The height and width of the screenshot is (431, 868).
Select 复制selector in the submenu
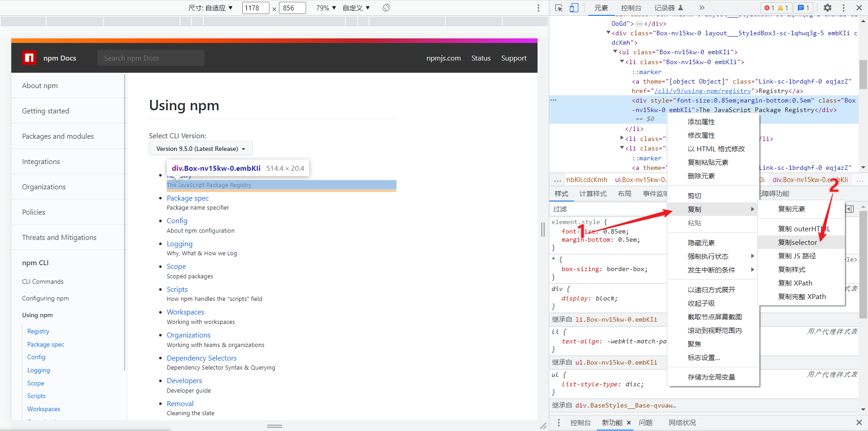(x=801, y=243)
